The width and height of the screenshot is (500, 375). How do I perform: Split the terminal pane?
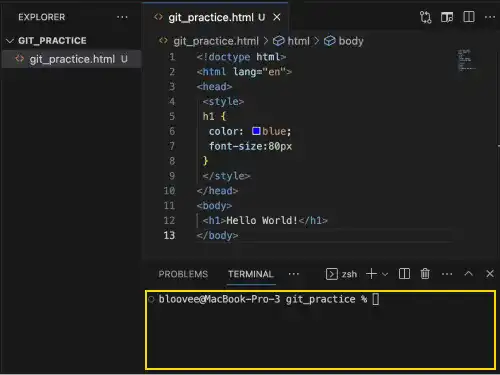tap(404, 274)
